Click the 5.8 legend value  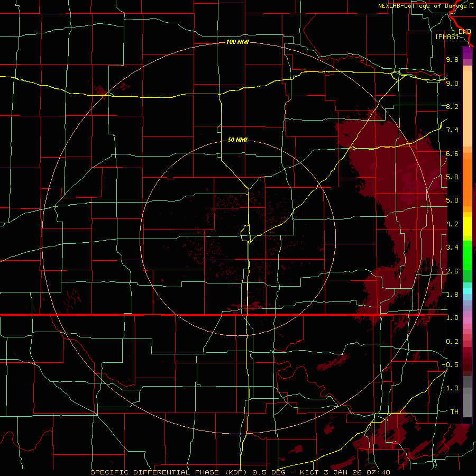[x=452, y=177]
